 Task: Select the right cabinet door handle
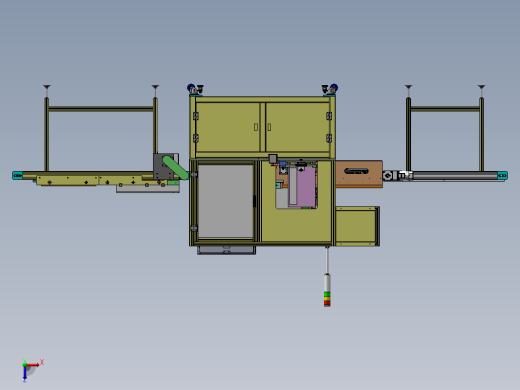point(269,127)
